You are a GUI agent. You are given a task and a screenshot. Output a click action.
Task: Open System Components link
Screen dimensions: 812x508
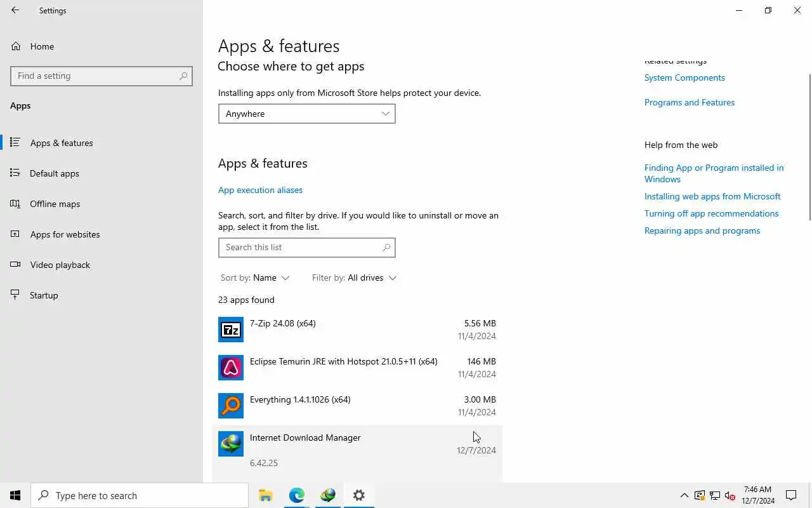(x=684, y=77)
